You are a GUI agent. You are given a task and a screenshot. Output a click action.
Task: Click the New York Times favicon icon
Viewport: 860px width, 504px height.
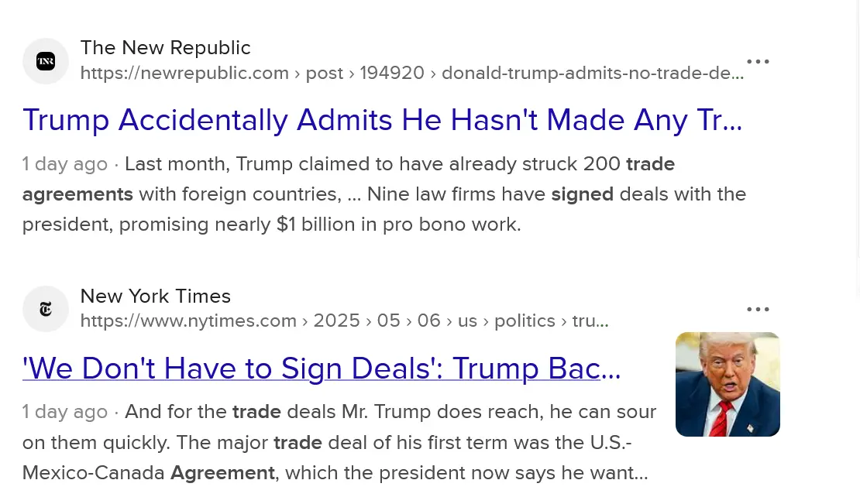[x=46, y=309]
